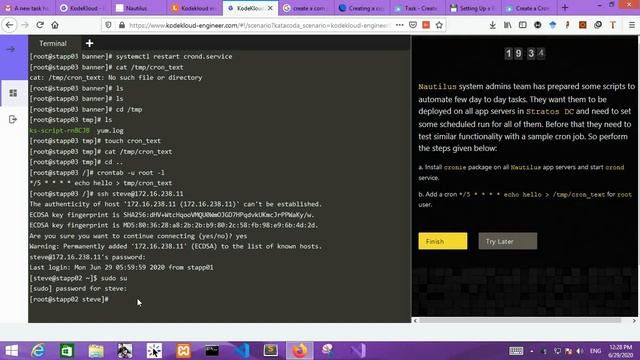Switch to the 'A new task' Gmail tab

point(27,8)
